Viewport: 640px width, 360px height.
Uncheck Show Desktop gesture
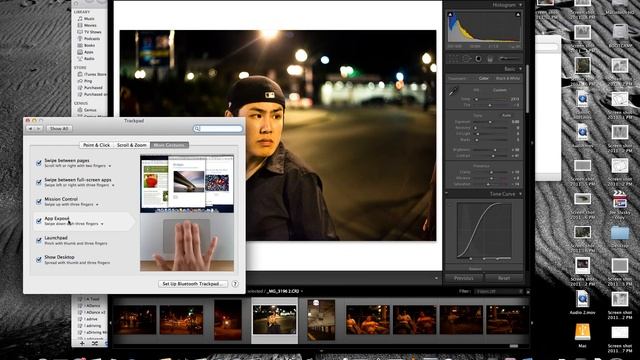(39, 260)
